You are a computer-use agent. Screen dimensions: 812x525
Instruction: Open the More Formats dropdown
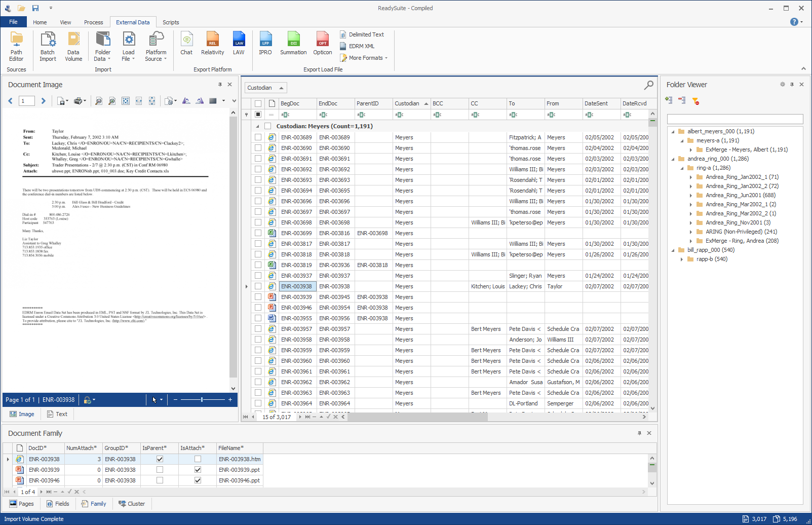[364, 58]
